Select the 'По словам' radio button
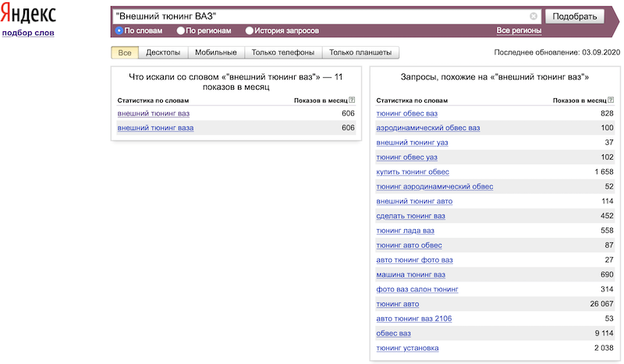 (x=119, y=30)
